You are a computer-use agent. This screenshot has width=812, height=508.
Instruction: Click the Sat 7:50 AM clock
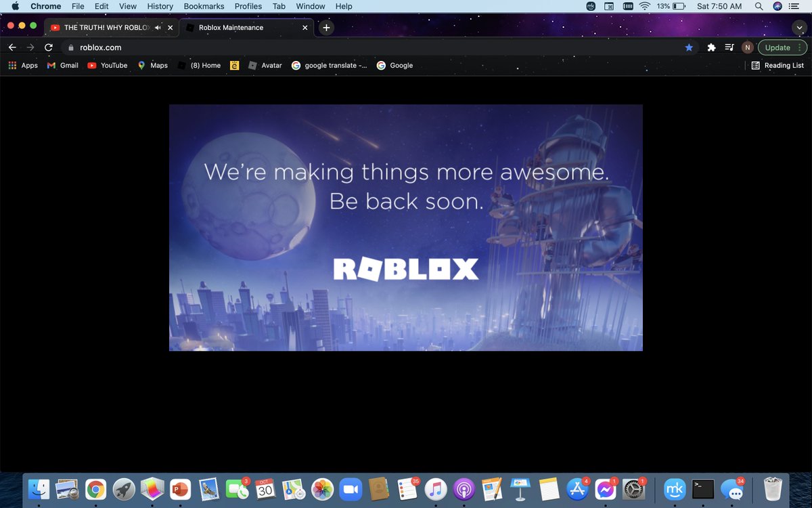pos(719,6)
